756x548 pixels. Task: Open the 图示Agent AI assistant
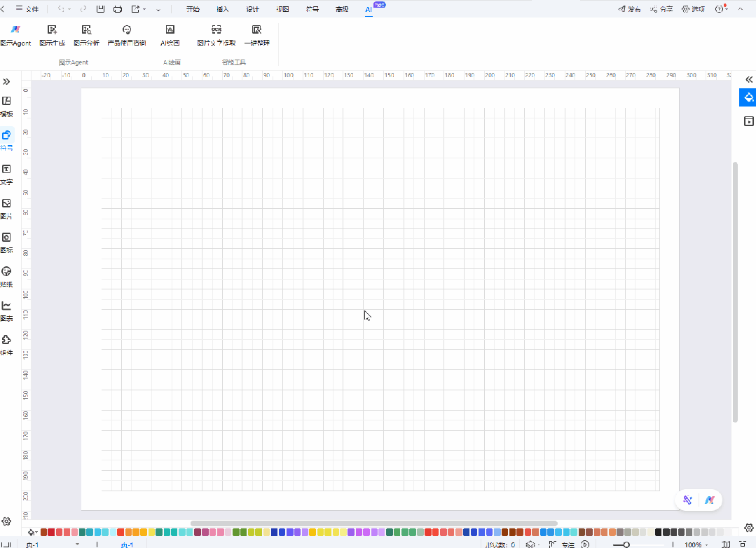(15, 36)
